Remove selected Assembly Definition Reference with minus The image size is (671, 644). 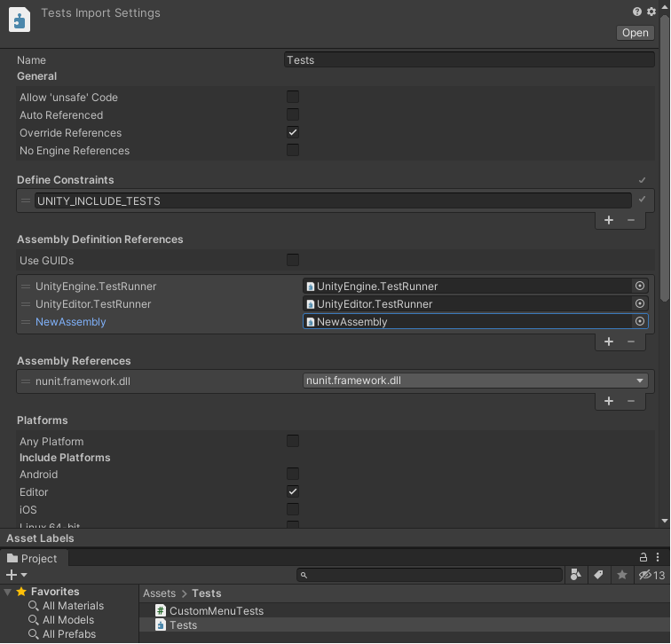click(631, 342)
